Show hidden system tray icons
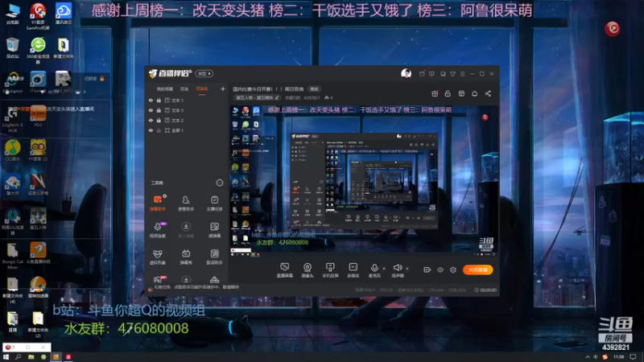 pyautogui.click(x=588, y=357)
